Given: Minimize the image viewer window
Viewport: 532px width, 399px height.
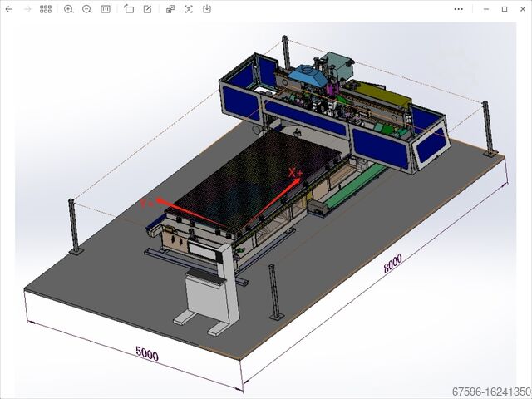Looking at the screenshot, I should click(485, 9).
